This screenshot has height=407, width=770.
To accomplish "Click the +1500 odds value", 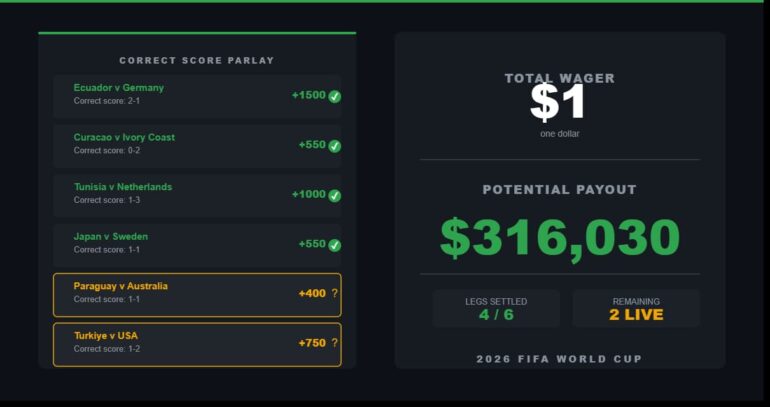I will click(309, 95).
